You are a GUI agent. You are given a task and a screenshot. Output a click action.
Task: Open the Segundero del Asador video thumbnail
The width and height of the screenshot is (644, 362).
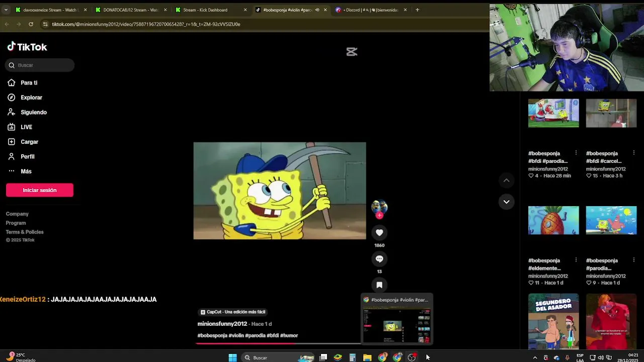pyautogui.click(x=553, y=321)
